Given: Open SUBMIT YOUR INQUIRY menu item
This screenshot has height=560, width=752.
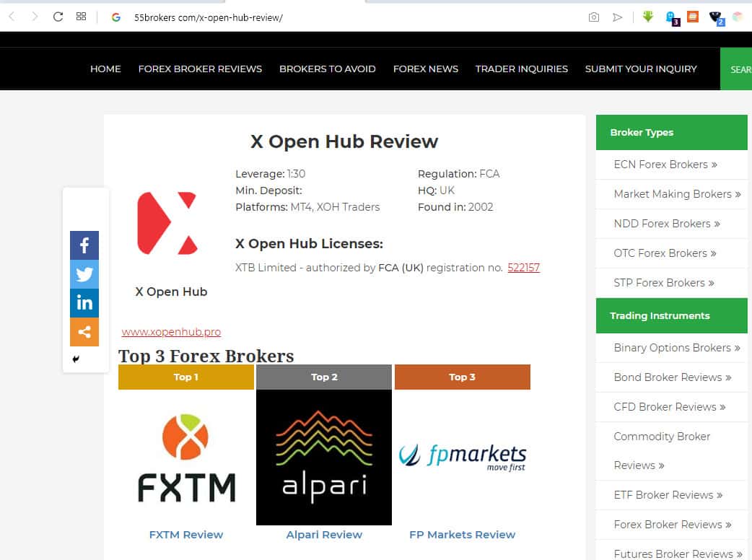Looking at the screenshot, I should click(641, 69).
